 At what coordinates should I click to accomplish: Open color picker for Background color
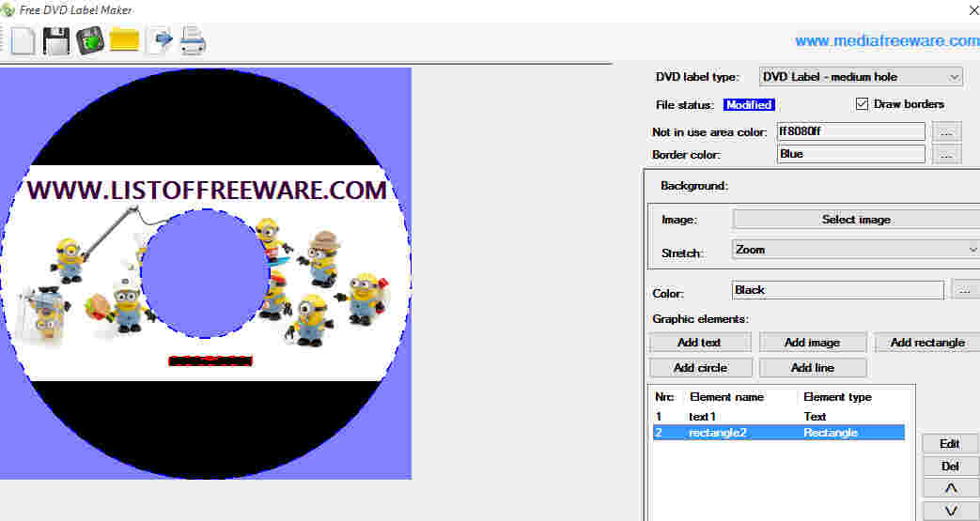tap(965, 290)
